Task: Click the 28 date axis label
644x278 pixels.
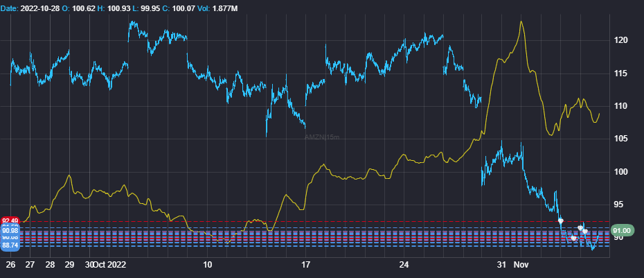Action: [50, 264]
